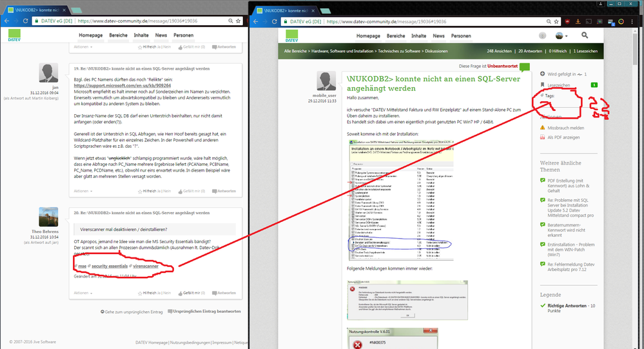Screen dimensions: 644x349
Task: Click Impressum in the left window footer
Action: (x=222, y=343)
